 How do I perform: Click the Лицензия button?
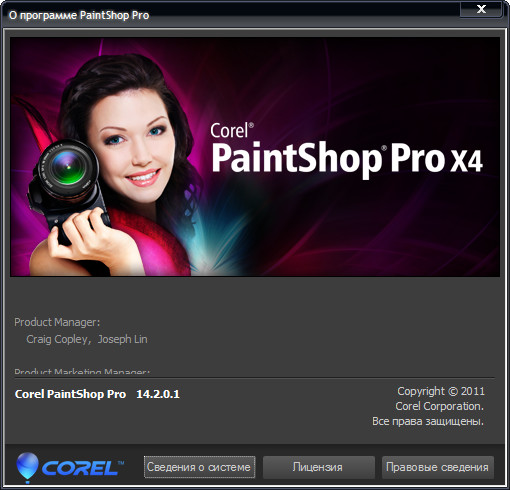[x=318, y=467]
